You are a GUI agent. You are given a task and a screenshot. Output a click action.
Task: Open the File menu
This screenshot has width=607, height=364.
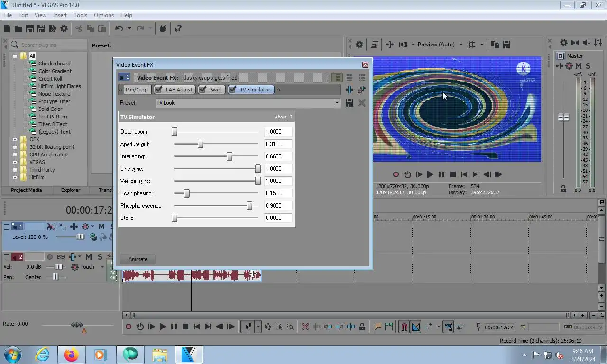(8, 15)
